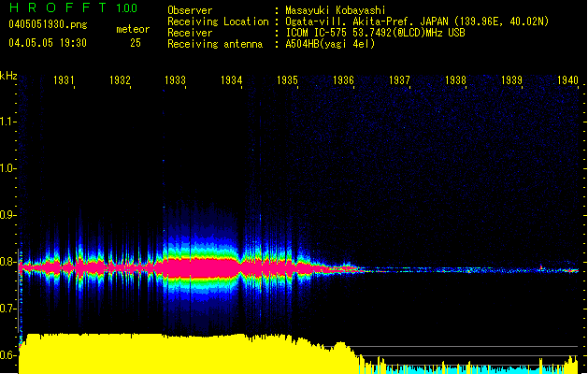
Task: Click the receiver text ICOM IC-575
Action: 317,33
